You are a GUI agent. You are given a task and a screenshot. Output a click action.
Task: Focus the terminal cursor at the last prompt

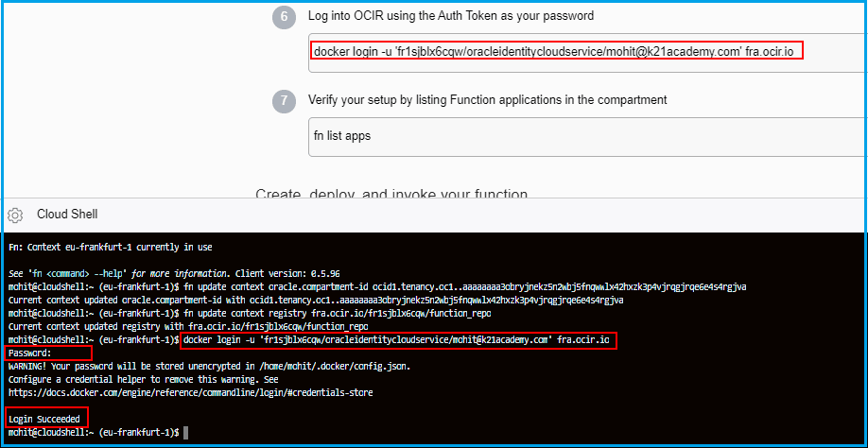point(186,432)
